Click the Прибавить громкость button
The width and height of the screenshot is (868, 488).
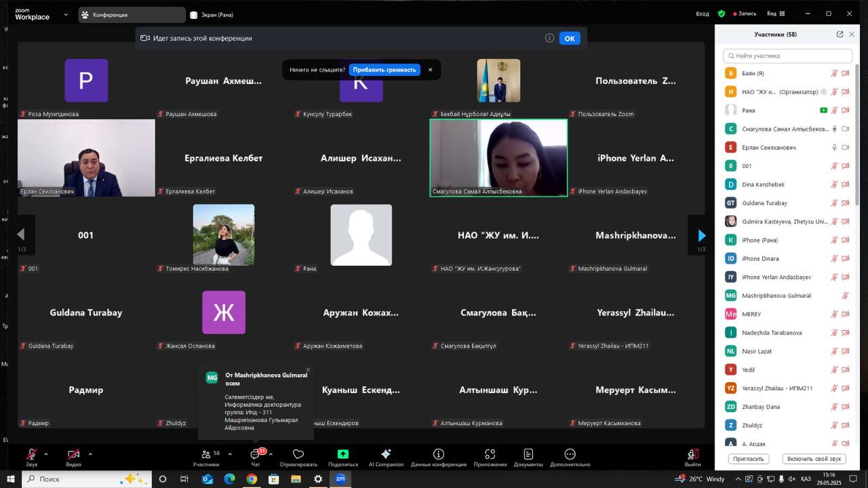pos(384,70)
